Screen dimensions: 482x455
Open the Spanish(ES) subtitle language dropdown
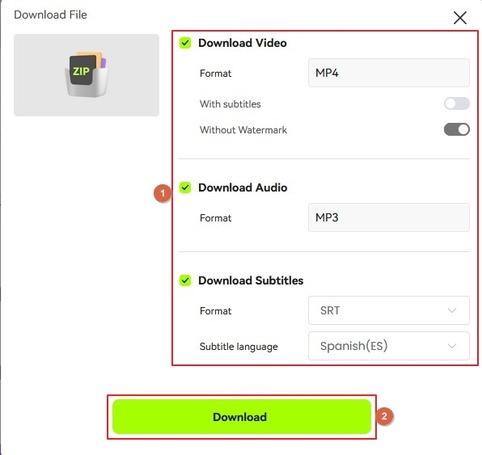pos(389,346)
